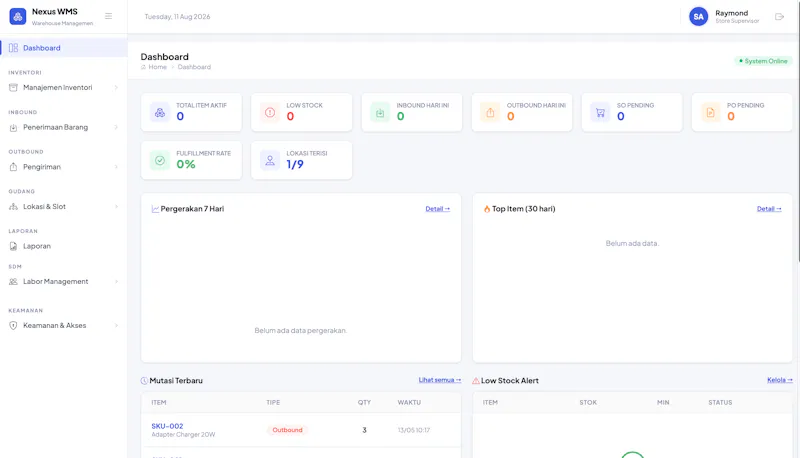Expand Manajemen Inventori chevron
The image size is (800, 458).
pyautogui.click(x=116, y=88)
